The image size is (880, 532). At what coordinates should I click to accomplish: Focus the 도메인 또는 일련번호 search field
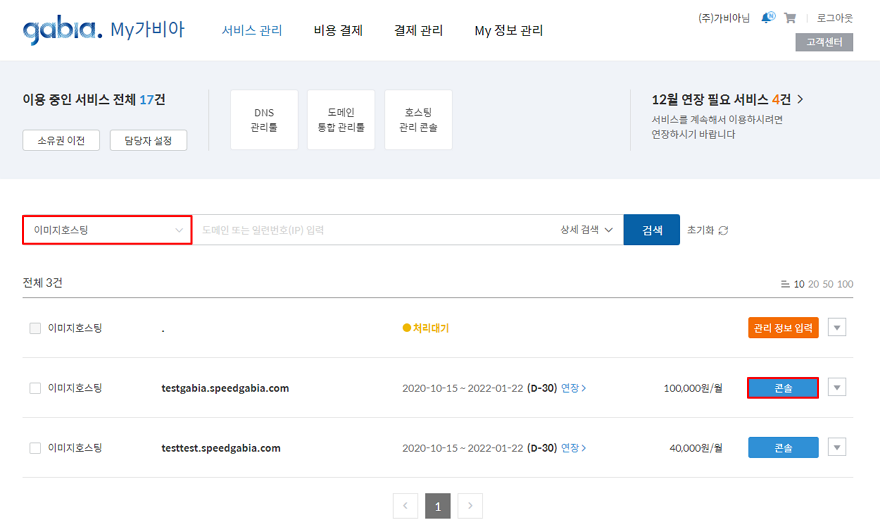(373, 230)
